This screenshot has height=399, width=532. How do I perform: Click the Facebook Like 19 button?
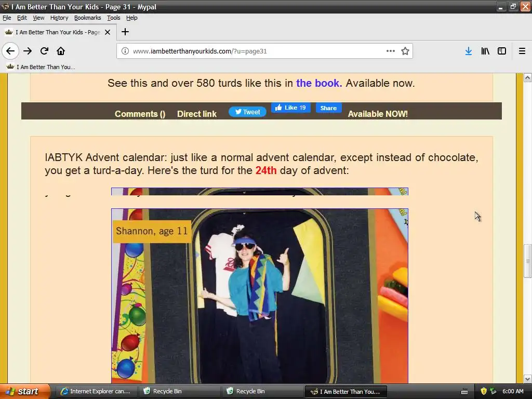pos(291,108)
